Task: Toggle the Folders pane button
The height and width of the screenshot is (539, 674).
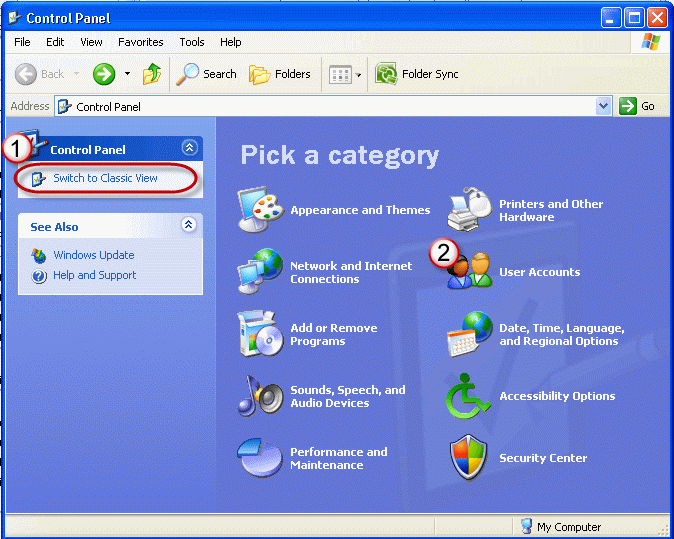Action: click(x=280, y=74)
